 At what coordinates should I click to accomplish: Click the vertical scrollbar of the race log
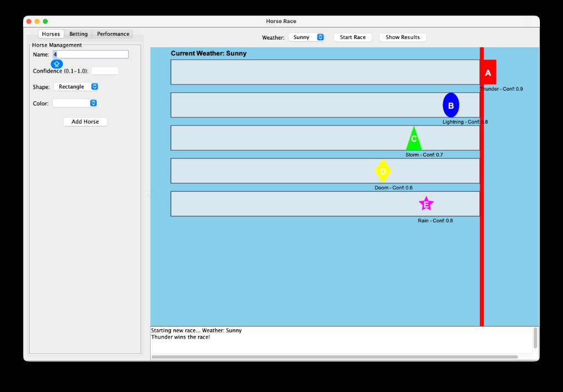536,338
